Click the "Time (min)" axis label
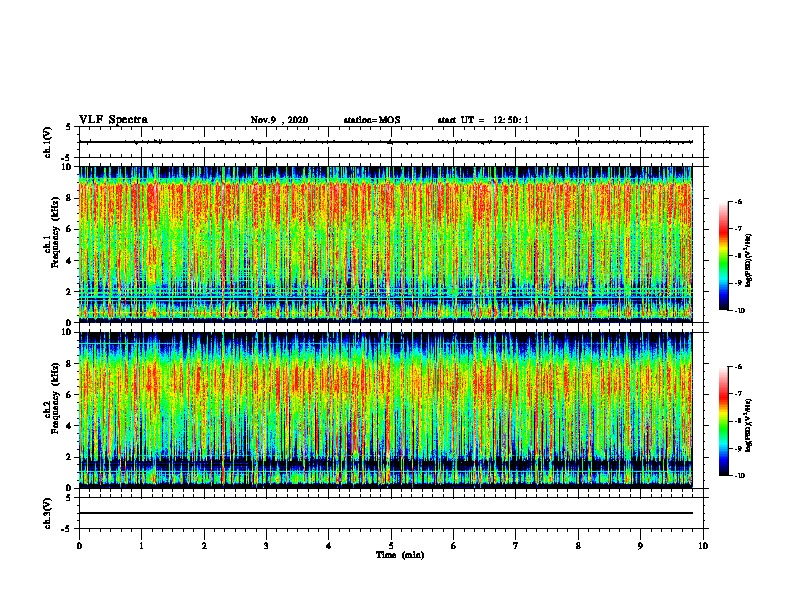The width and height of the screenshot is (792, 612). point(400,555)
